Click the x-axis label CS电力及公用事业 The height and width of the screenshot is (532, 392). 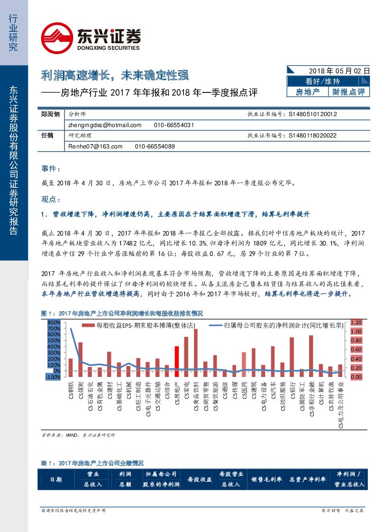click(340, 405)
